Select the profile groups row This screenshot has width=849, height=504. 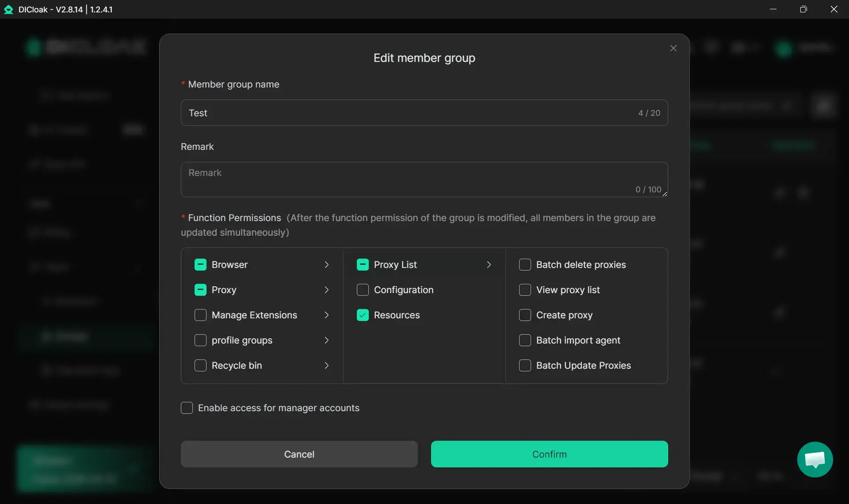pyautogui.click(x=242, y=340)
